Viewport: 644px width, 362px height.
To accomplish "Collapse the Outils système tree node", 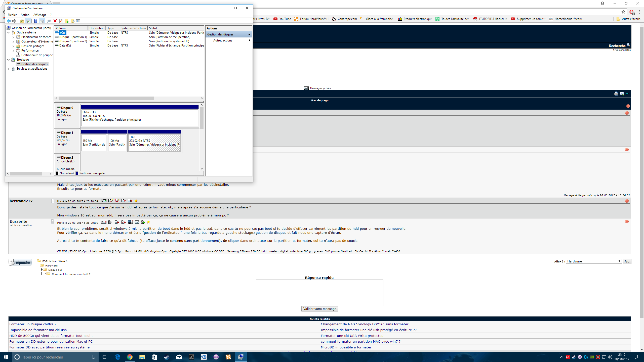I will coord(9,32).
